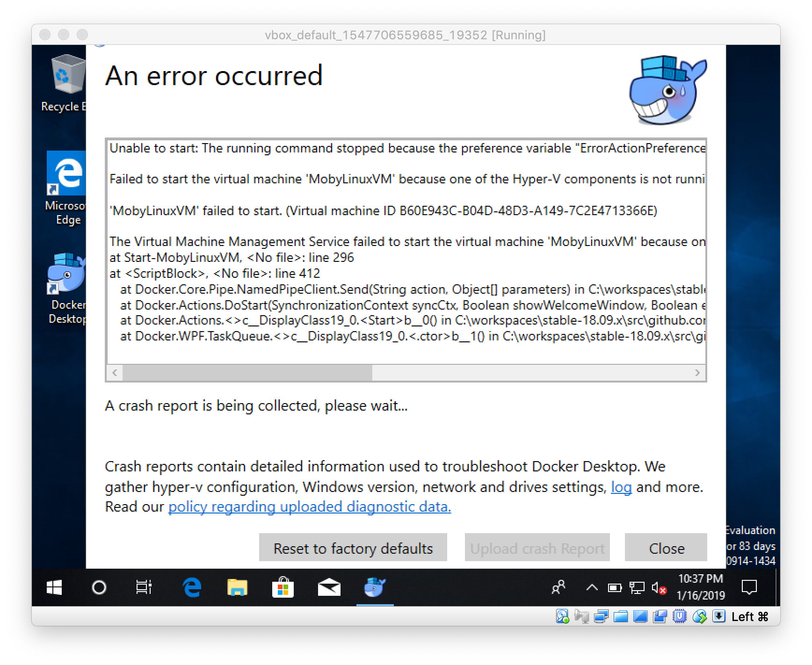Open the log link
812x665 pixels.
621,487
